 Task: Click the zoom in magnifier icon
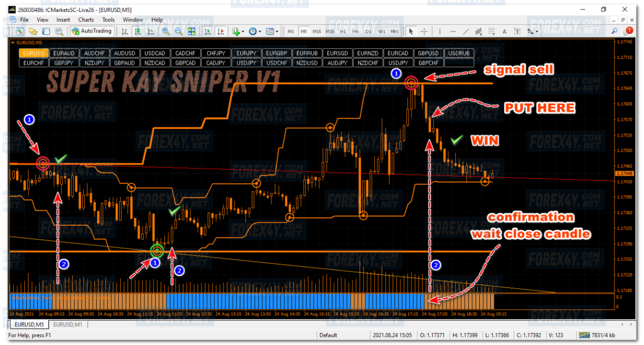tap(166, 31)
